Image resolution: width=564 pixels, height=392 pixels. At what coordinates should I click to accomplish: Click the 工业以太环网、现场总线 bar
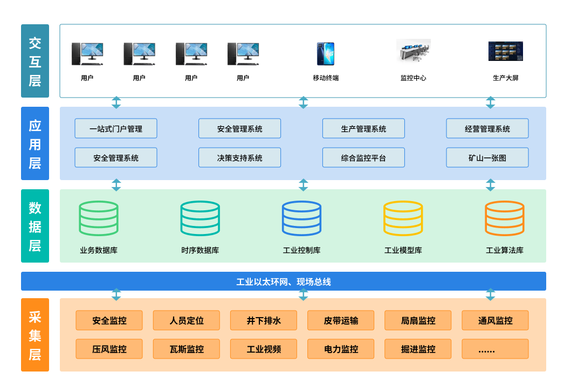tap(283, 281)
